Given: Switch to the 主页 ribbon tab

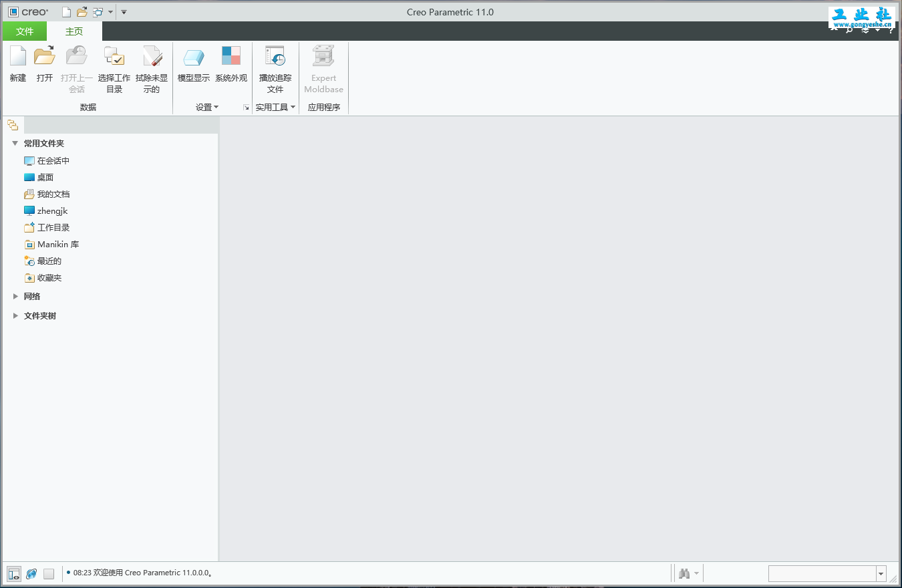Looking at the screenshot, I should (x=74, y=31).
